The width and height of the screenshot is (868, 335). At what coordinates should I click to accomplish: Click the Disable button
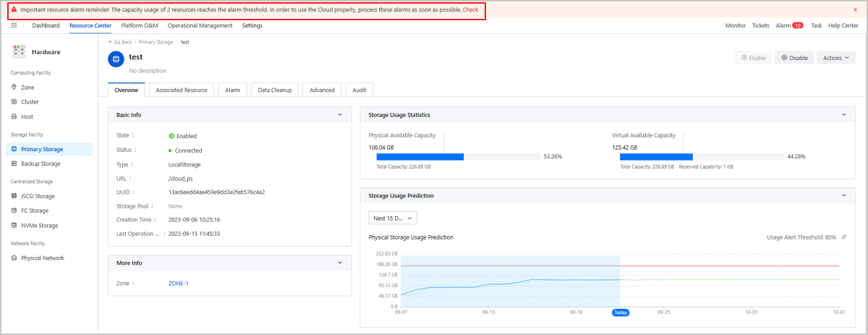(794, 58)
